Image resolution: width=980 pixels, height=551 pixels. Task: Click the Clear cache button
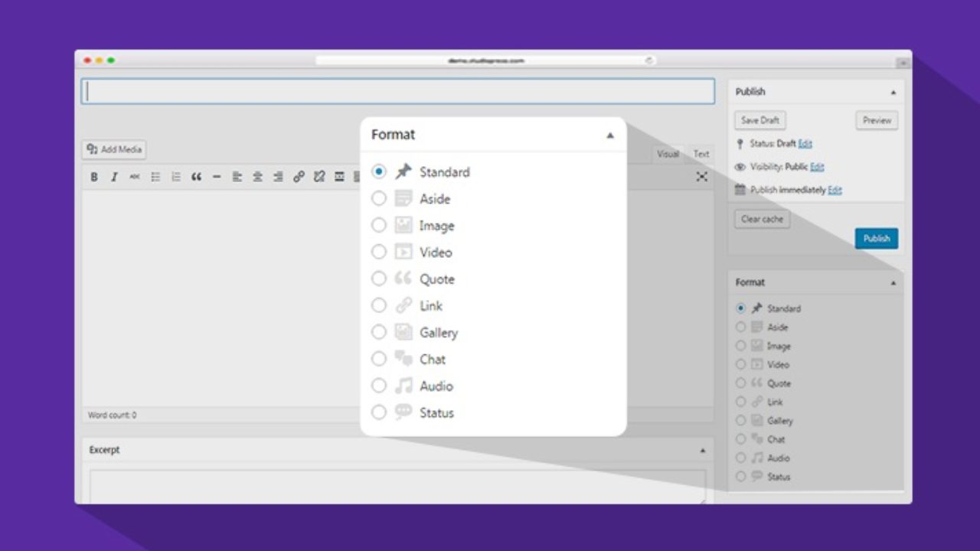tap(762, 219)
